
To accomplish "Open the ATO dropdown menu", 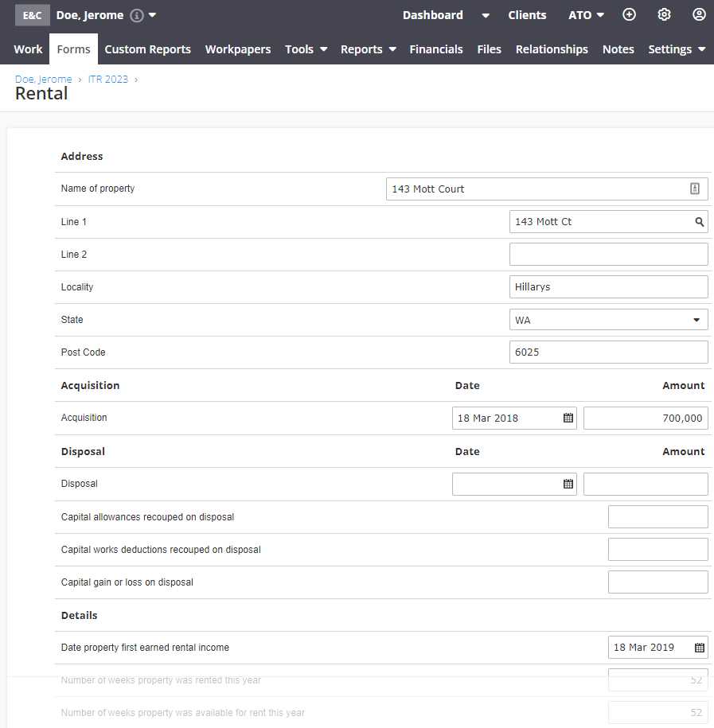I will [x=587, y=15].
